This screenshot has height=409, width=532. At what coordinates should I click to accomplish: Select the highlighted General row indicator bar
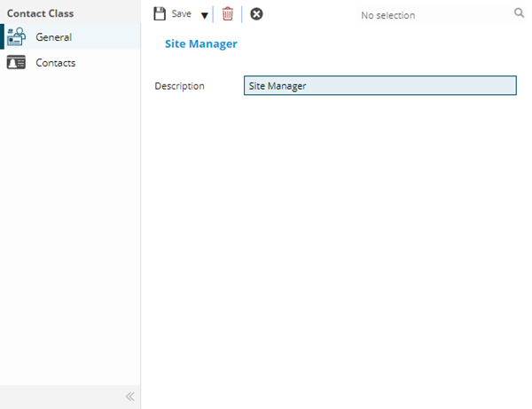point(2,37)
